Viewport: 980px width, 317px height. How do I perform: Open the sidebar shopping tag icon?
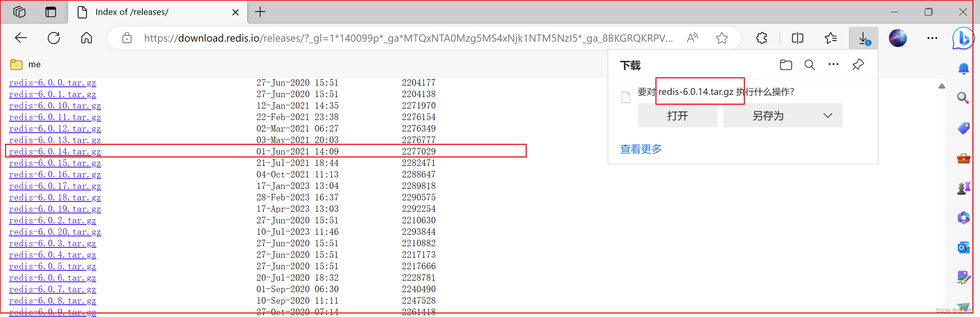pos(963,128)
